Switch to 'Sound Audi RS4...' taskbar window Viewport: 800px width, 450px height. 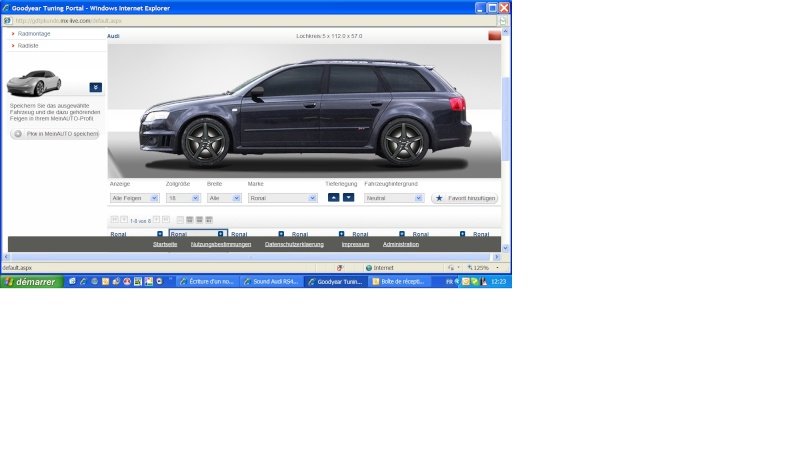coord(271,282)
